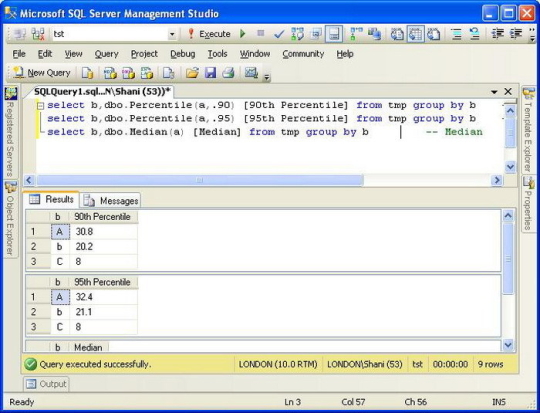
Task: Click results pane scrollbar down arrow
Action: [508, 345]
